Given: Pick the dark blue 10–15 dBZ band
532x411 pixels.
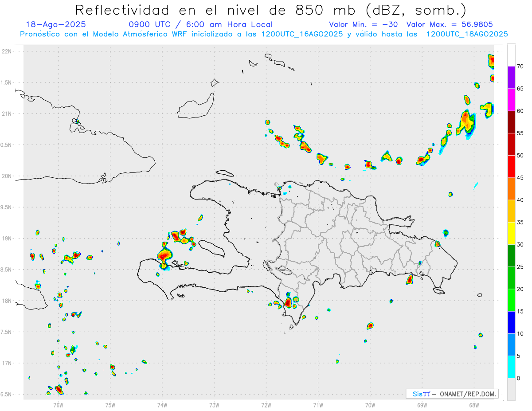Looking at the screenshot, I should click(511, 322).
